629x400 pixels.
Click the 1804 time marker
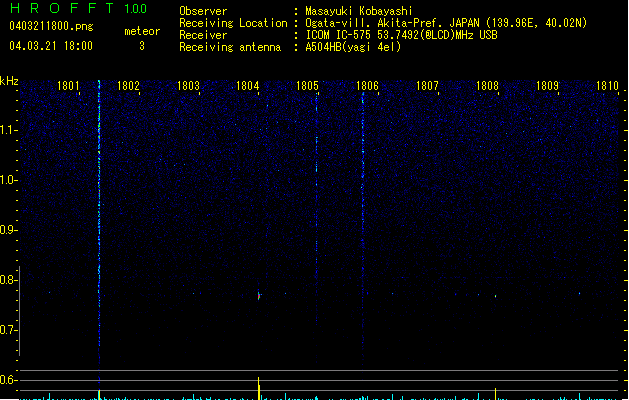pyautogui.click(x=248, y=86)
